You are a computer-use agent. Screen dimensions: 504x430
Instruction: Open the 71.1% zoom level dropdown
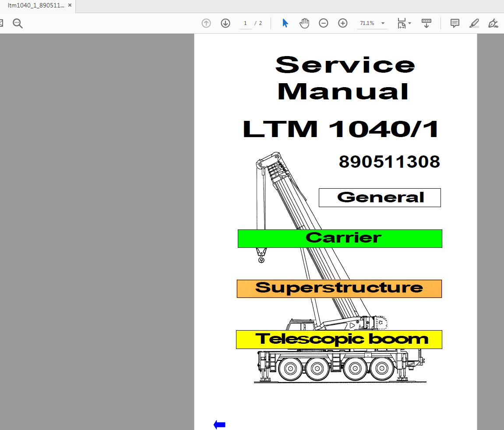pos(383,23)
